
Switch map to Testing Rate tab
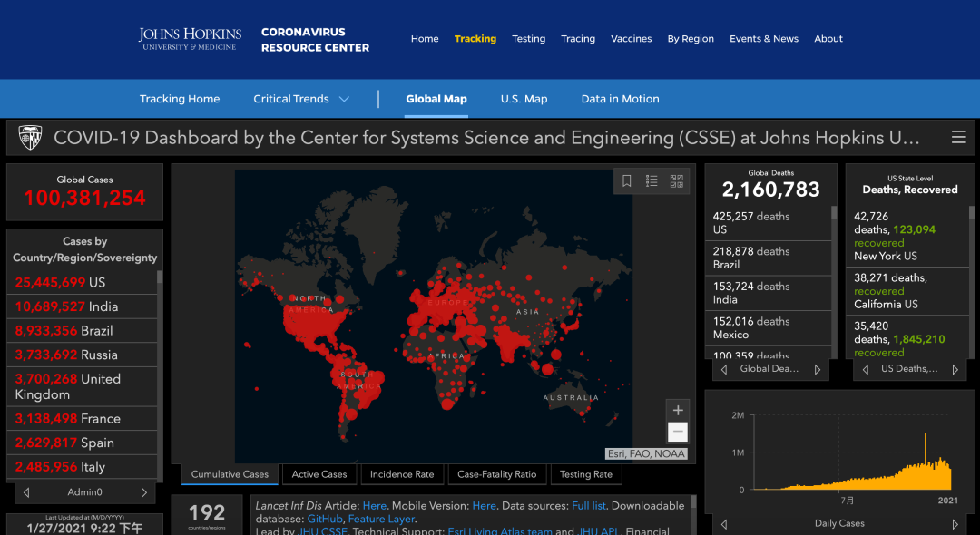point(585,474)
